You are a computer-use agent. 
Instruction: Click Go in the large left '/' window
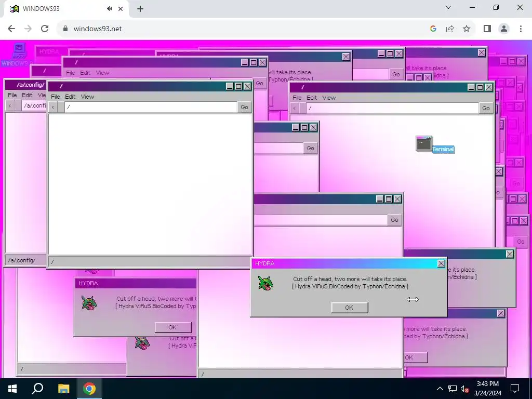click(x=244, y=107)
